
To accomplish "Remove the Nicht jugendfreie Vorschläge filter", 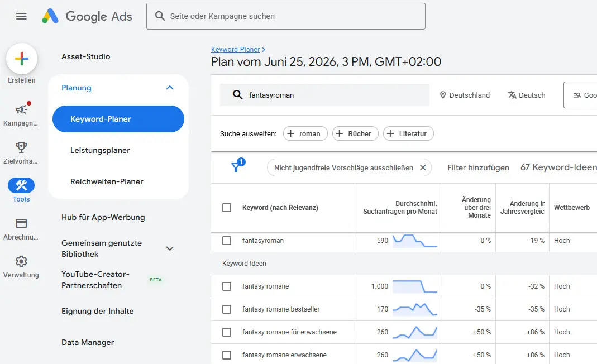I will 423,167.
